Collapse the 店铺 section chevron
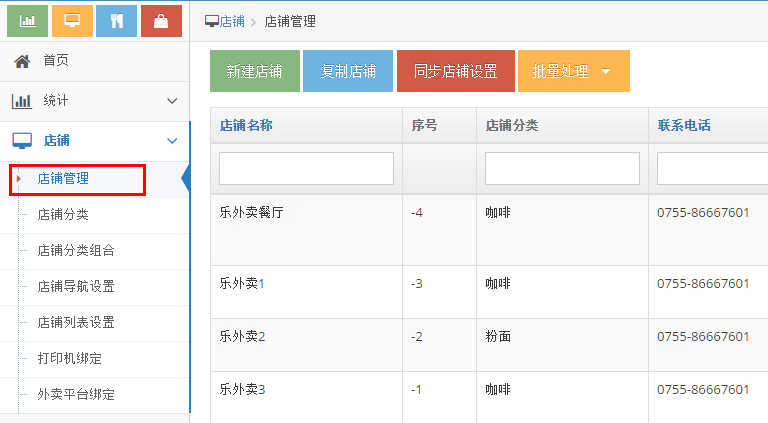 pyautogui.click(x=172, y=141)
